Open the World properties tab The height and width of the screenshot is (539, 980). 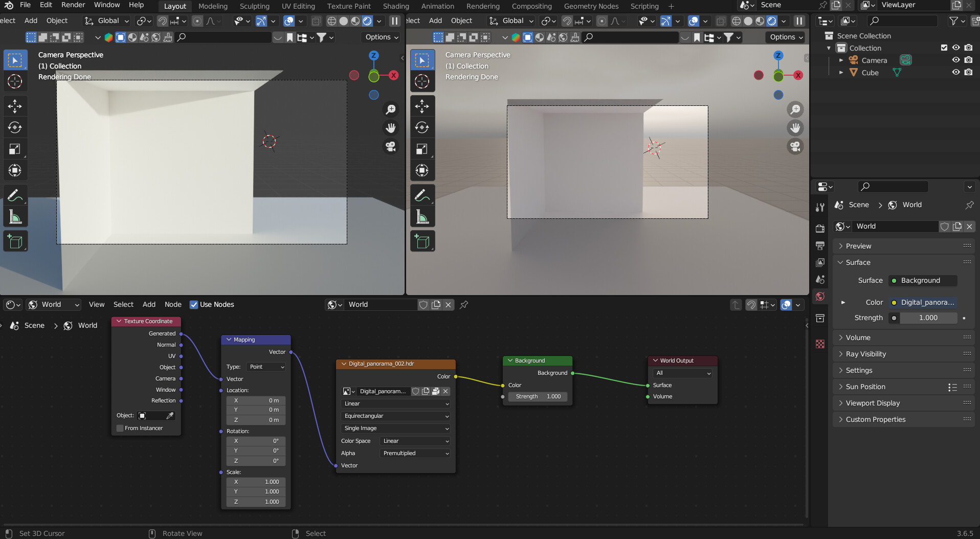tap(820, 297)
